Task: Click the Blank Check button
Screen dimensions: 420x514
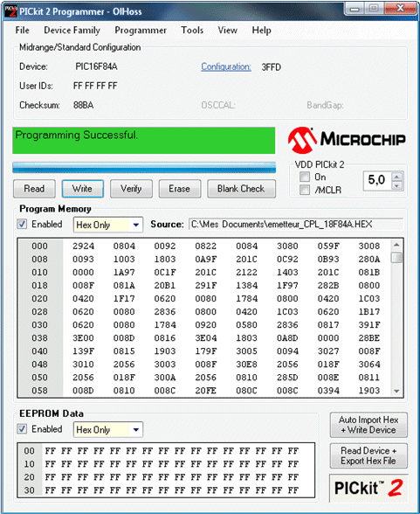Action: point(241,189)
